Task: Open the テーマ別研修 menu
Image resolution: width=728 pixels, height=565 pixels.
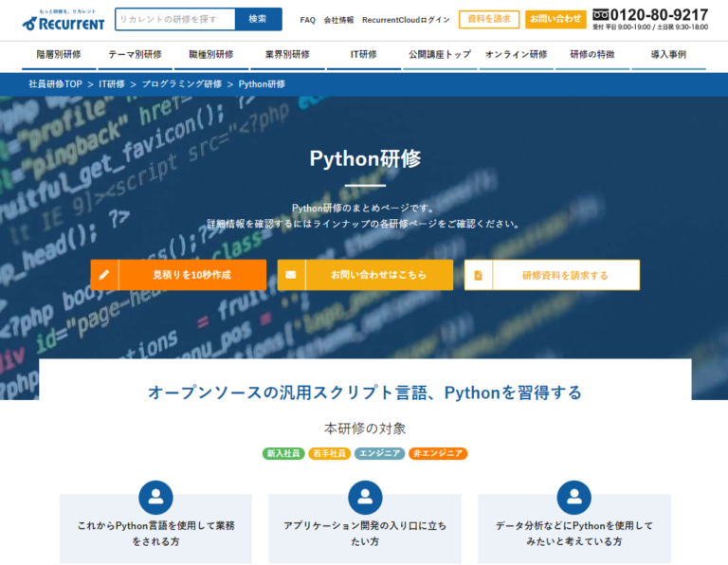Action: point(135,55)
